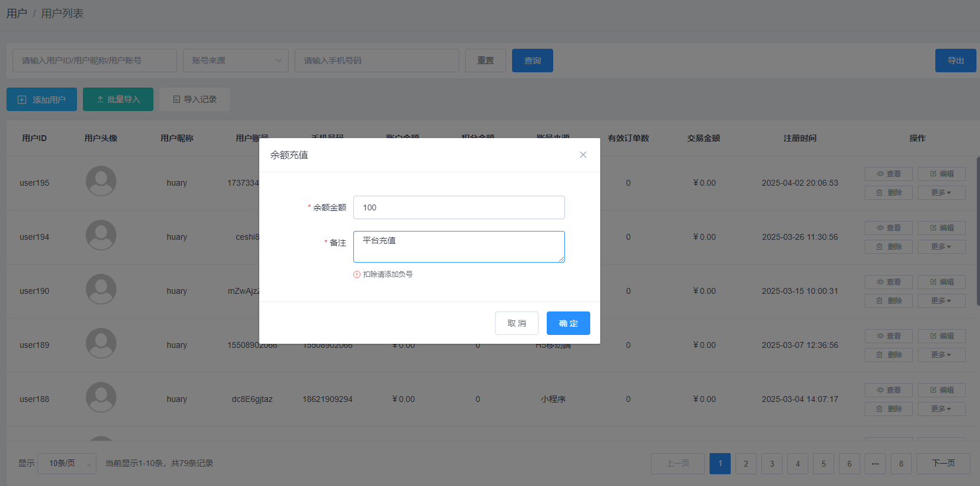
Task: Click 编辑 pencil icon for user194
Action: 941,228
